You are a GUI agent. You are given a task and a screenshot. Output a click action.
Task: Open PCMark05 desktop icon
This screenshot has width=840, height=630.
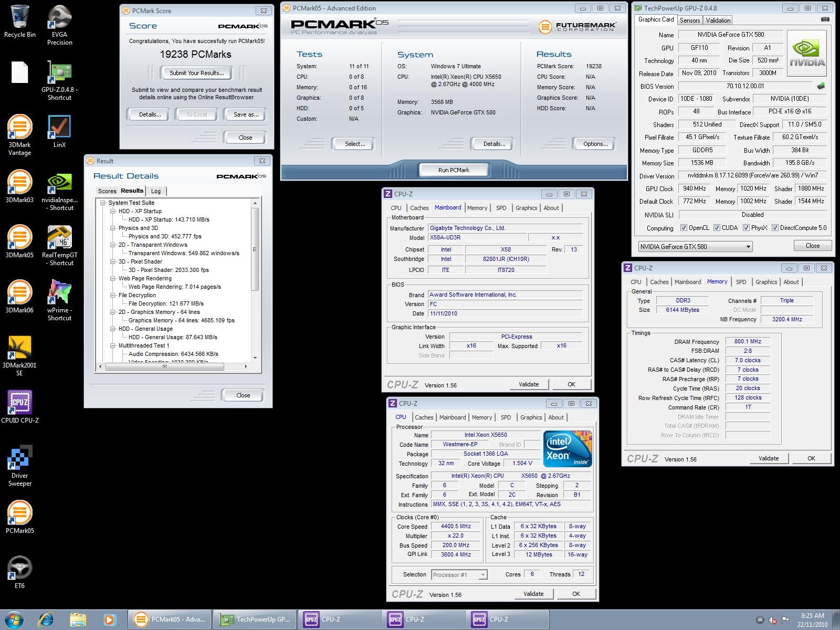pos(20,517)
